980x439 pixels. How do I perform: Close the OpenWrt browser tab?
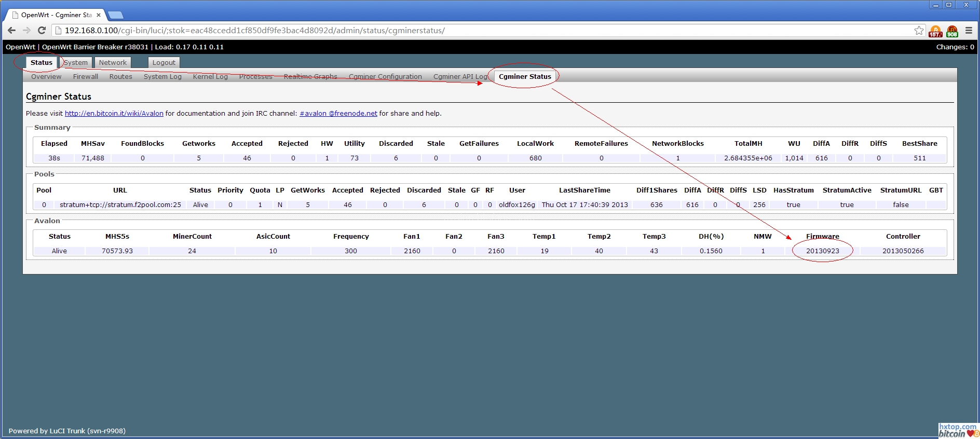tap(99, 15)
